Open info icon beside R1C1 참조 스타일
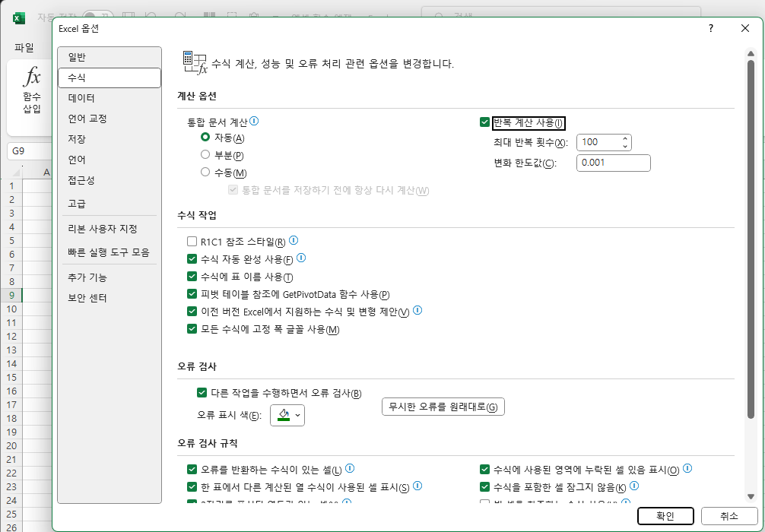This screenshot has height=532, width=765. pyautogui.click(x=294, y=240)
